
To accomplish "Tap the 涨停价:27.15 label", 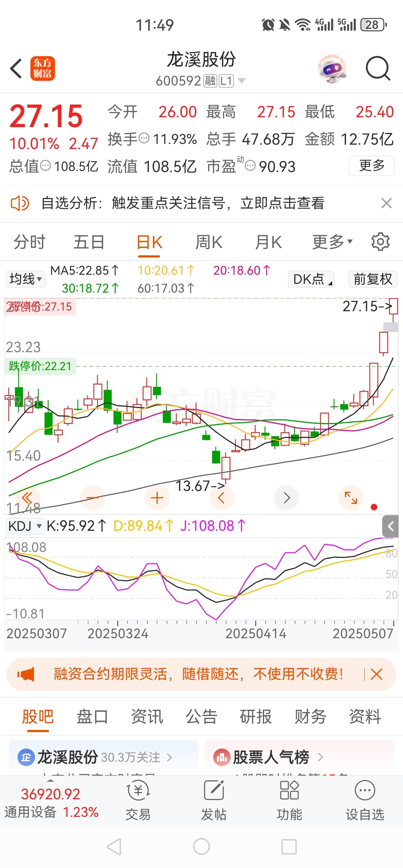I will [40, 307].
